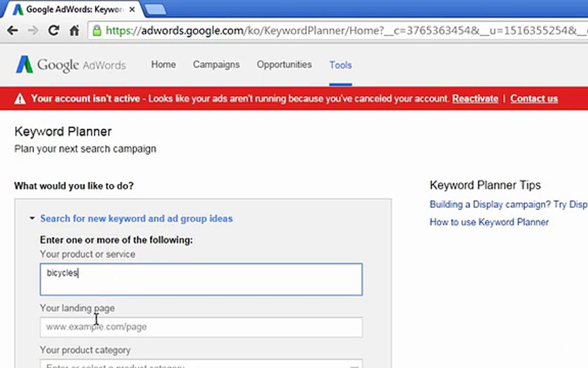Click the Contact us link
Screen dimensions: 588x368
(x=534, y=99)
